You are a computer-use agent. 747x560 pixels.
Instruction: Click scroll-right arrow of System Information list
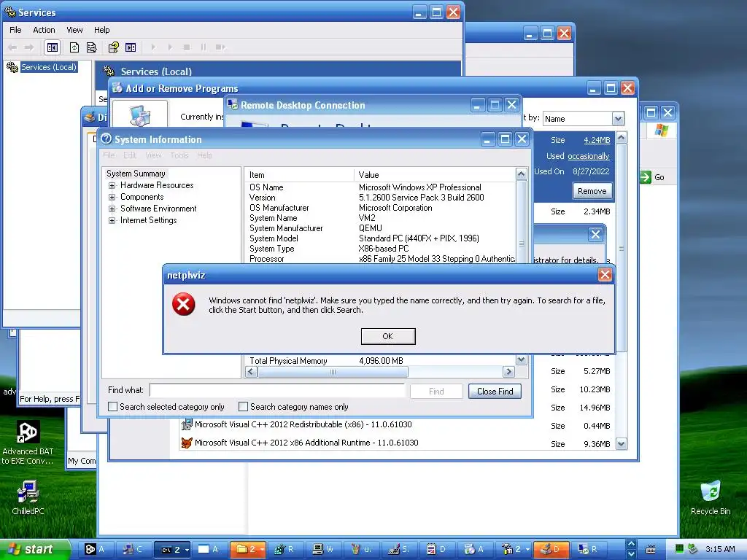pos(508,371)
